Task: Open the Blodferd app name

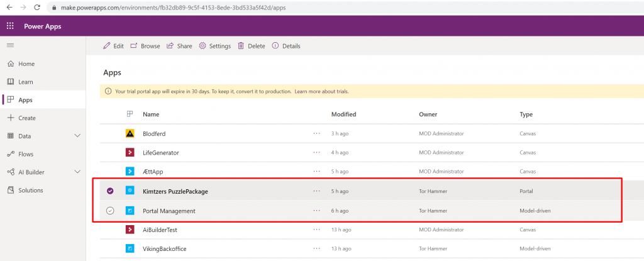Action: pos(154,133)
